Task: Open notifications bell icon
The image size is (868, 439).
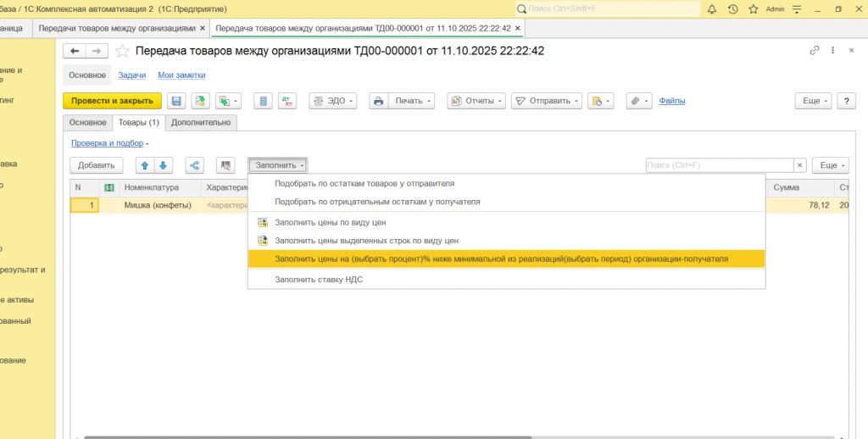Action: click(712, 8)
